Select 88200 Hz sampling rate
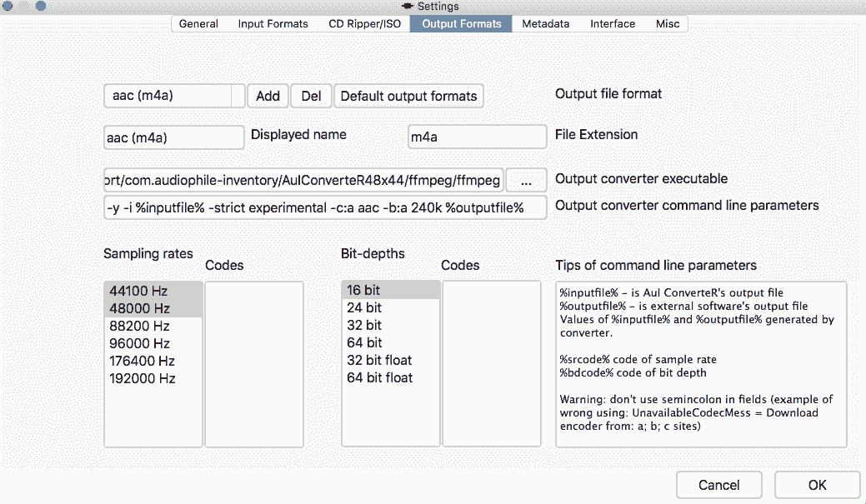This screenshot has width=866, height=504. (x=153, y=327)
